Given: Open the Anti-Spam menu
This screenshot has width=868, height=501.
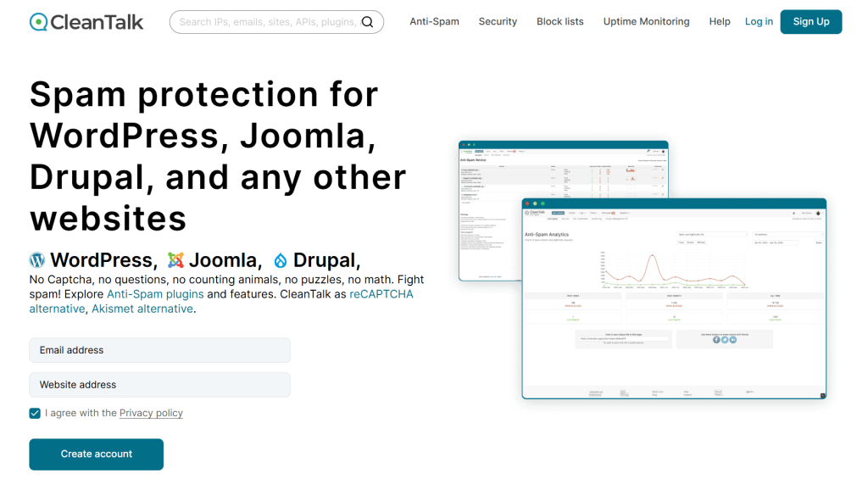Looking at the screenshot, I should point(434,22).
